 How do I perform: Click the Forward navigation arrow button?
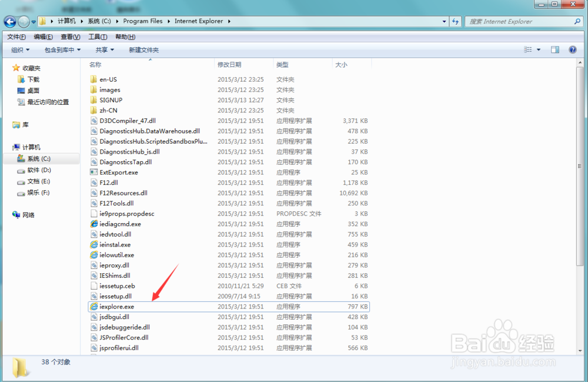(24, 22)
